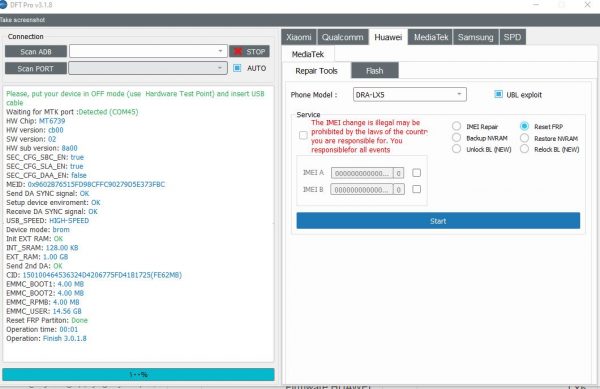Click the Operation time 00:01 line
Viewport: 600px width, 389px height.
tap(42, 329)
